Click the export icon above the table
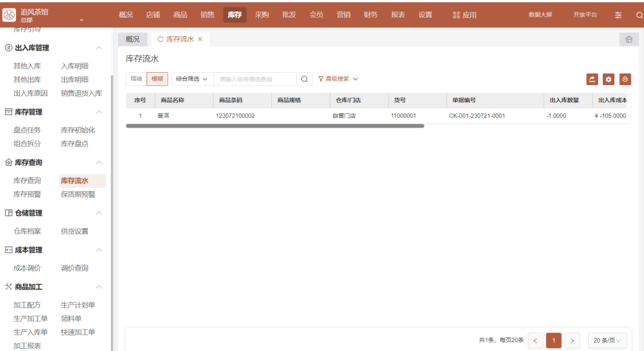Image resolution: width=644 pixels, height=351 pixels. pyautogui.click(x=592, y=79)
